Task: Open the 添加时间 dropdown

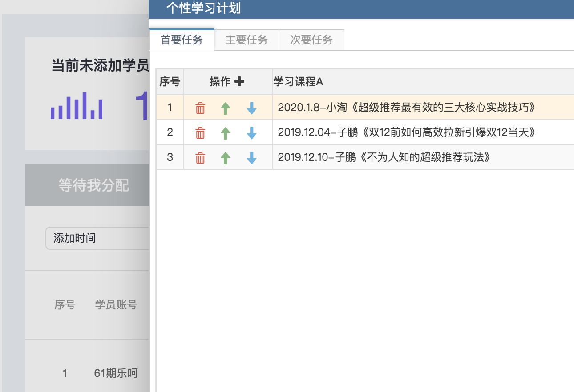Action: coord(97,238)
